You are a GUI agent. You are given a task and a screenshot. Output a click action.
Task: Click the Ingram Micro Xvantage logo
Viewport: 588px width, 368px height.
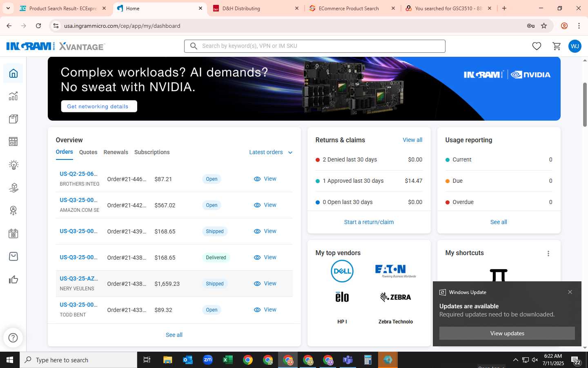coord(56,46)
